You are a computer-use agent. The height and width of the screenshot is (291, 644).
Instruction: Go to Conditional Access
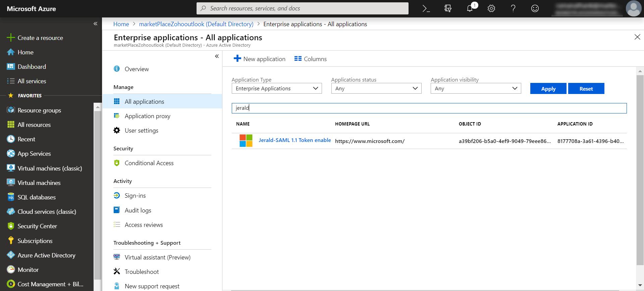149,163
